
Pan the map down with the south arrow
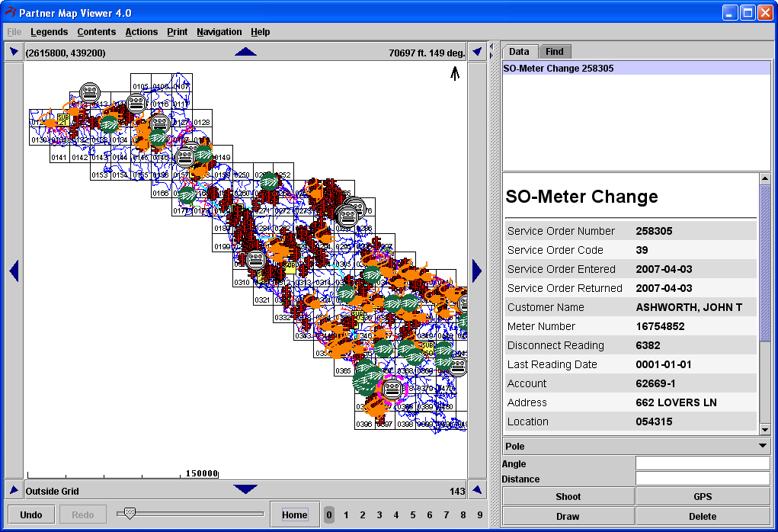[x=245, y=490]
